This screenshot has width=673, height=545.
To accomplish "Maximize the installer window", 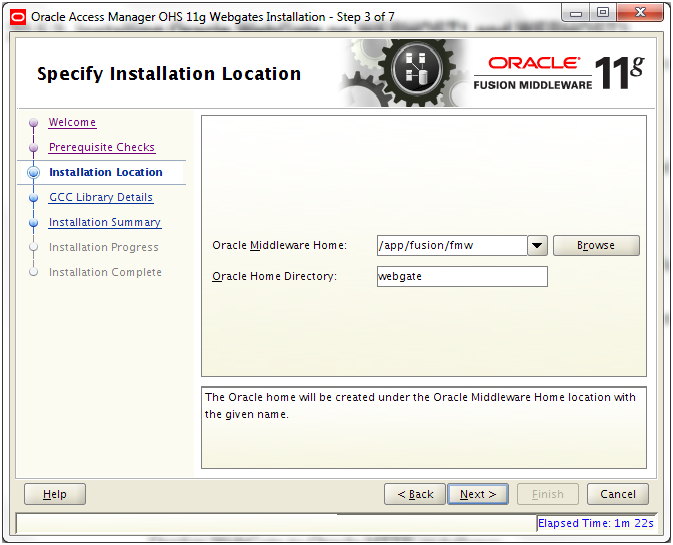I will (603, 12).
